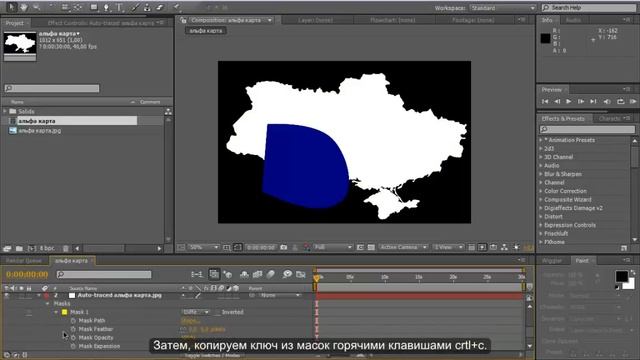The image size is (640, 360).
Task: Click the Project panel new folder icon
Action: tap(19, 248)
